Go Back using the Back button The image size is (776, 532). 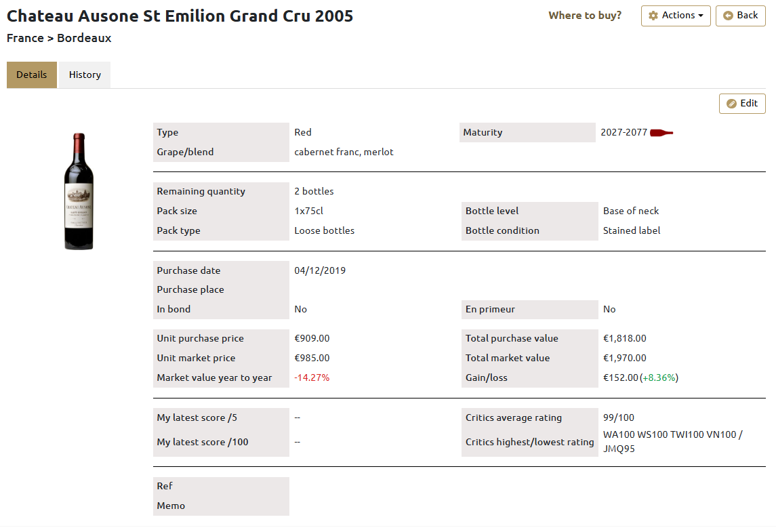pos(740,16)
